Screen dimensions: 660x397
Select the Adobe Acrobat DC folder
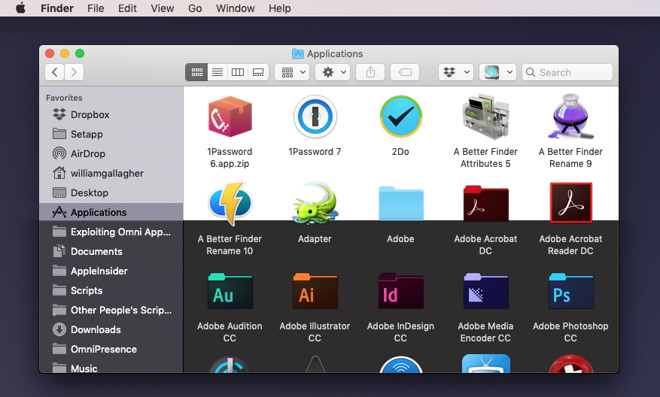485,203
